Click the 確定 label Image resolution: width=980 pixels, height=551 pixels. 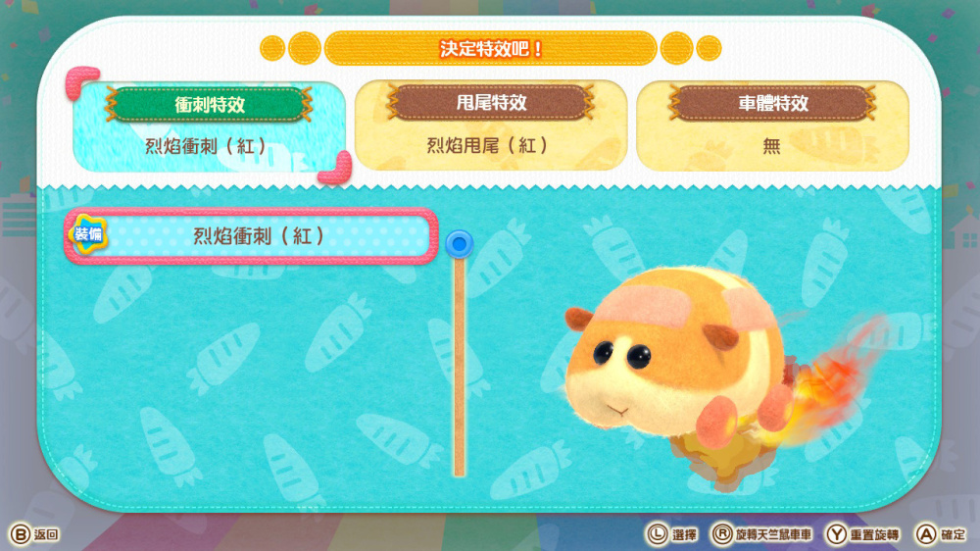(954, 534)
